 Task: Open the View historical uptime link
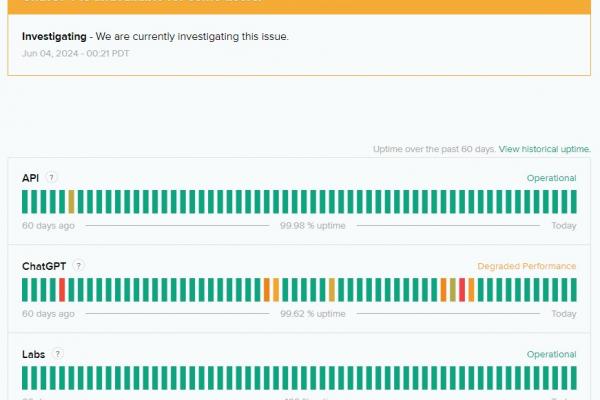(545, 149)
